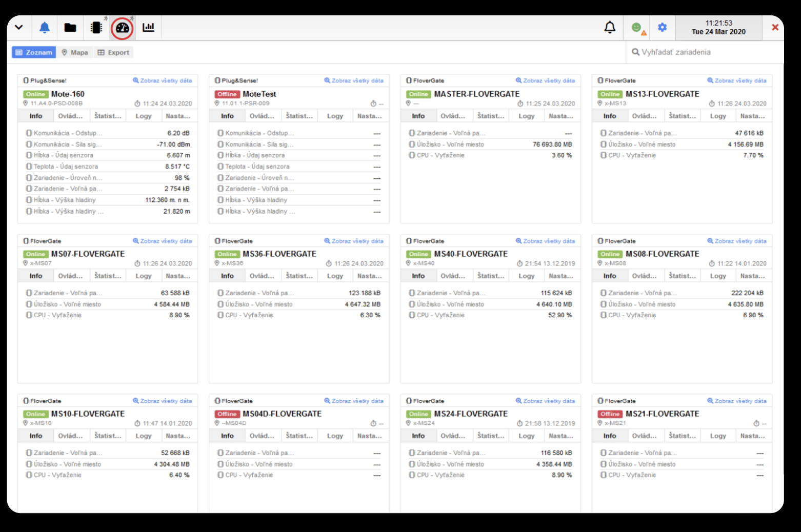The height and width of the screenshot is (532, 801).
Task: Expand the top-left chevron dropdown menu
Action: (19, 28)
